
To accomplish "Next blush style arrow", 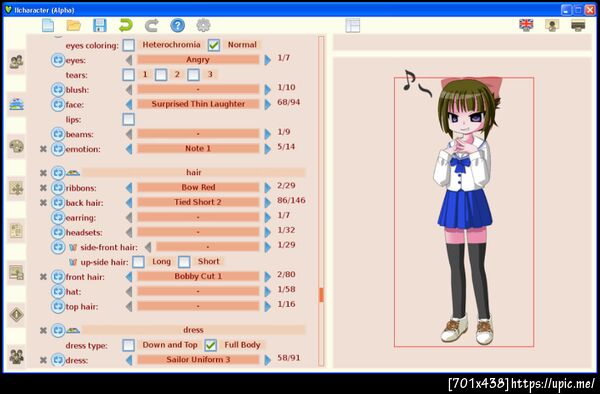I will point(267,90).
